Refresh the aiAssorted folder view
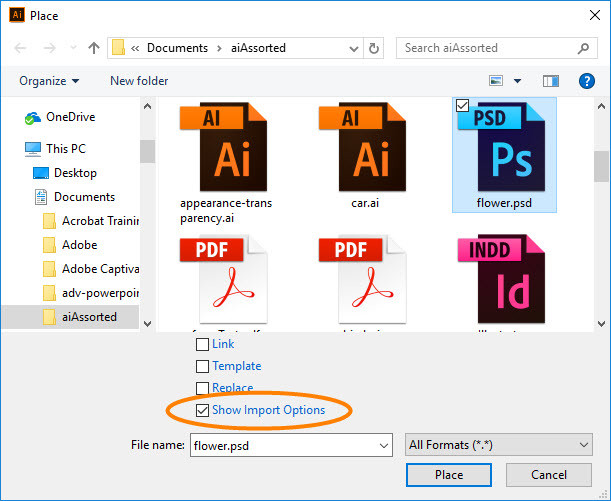The image size is (611, 501). click(x=374, y=48)
